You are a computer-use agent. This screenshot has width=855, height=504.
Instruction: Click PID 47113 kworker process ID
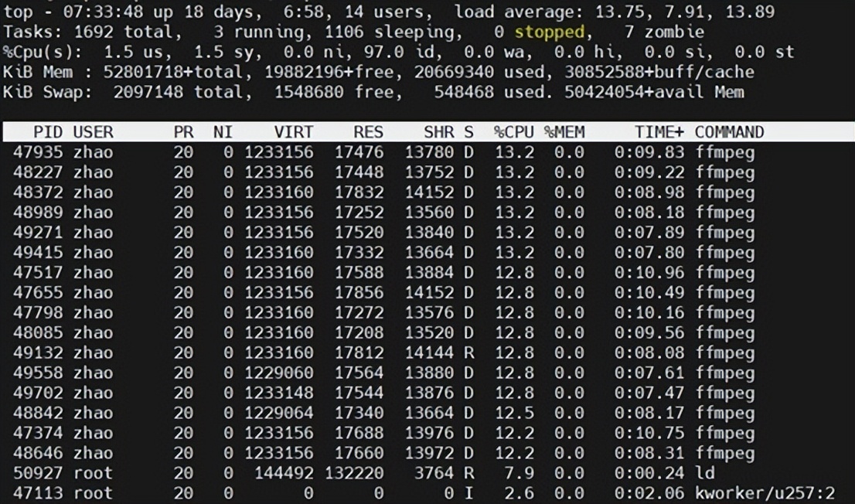point(38,493)
